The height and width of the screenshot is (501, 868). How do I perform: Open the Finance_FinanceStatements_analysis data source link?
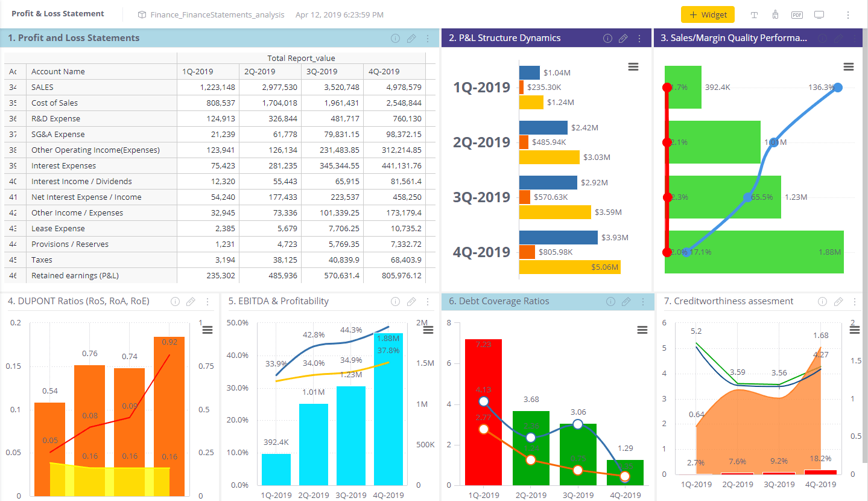(x=217, y=14)
